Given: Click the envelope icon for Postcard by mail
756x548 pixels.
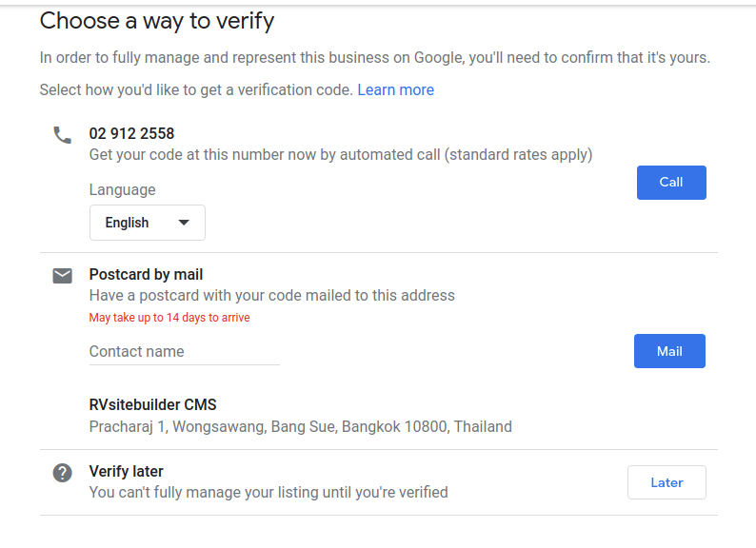Looking at the screenshot, I should click(x=62, y=276).
